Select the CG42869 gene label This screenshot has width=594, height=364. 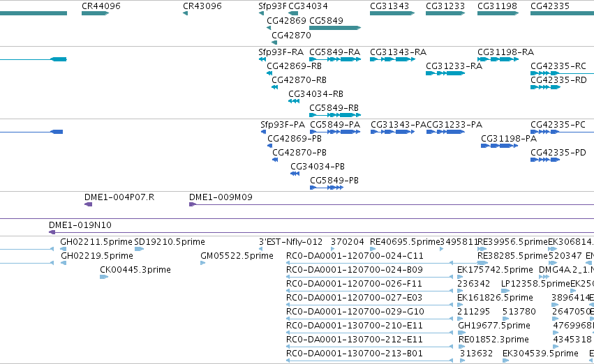[x=286, y=20]
